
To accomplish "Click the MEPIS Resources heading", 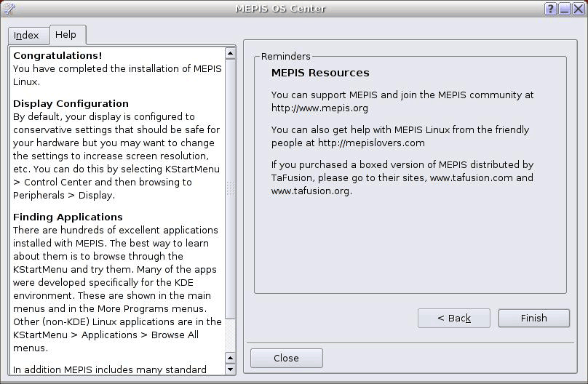I will pyautogui.click(x=320, y=73).
